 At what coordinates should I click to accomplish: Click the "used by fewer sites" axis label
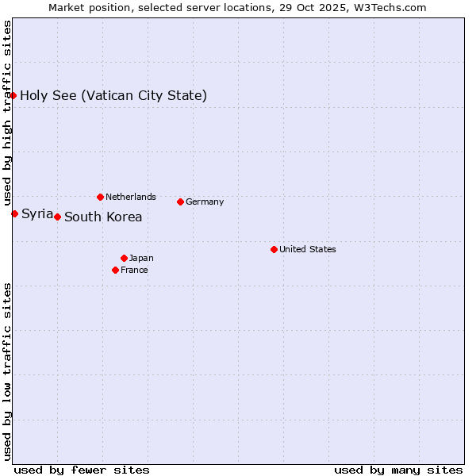[x=82, y=470]
